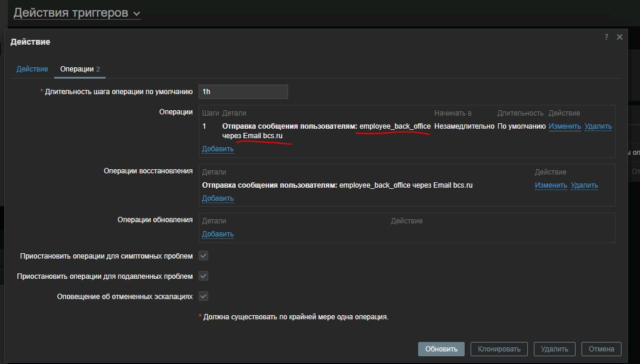Click Изменить in recovery operations row
Viewport: 640px width, 364px height.
(x=551, y=185)
